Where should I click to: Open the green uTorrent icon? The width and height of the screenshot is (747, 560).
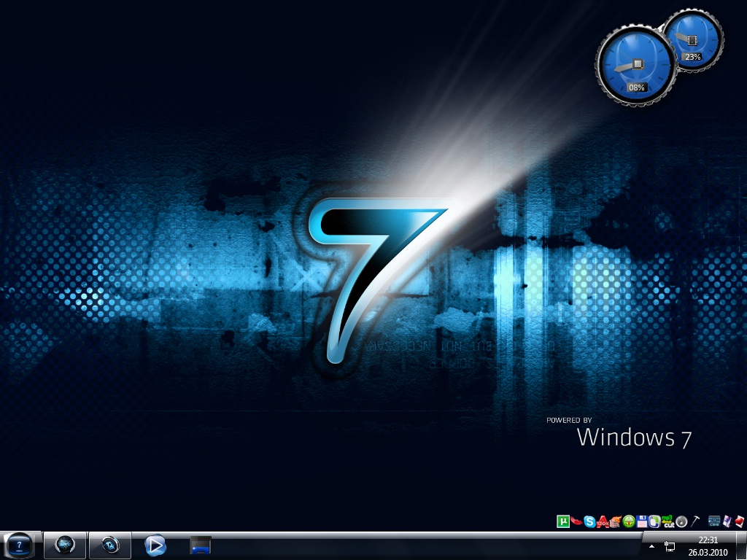click(x=563, y=521)
